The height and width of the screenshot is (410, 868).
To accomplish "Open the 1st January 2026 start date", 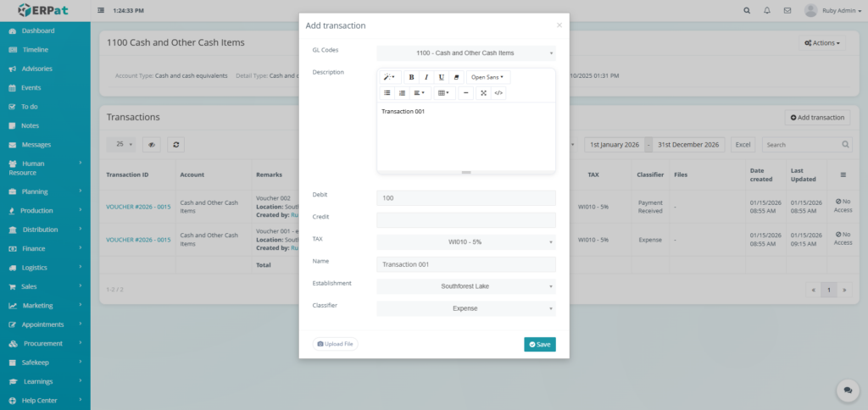I will (x=615, y=144).
